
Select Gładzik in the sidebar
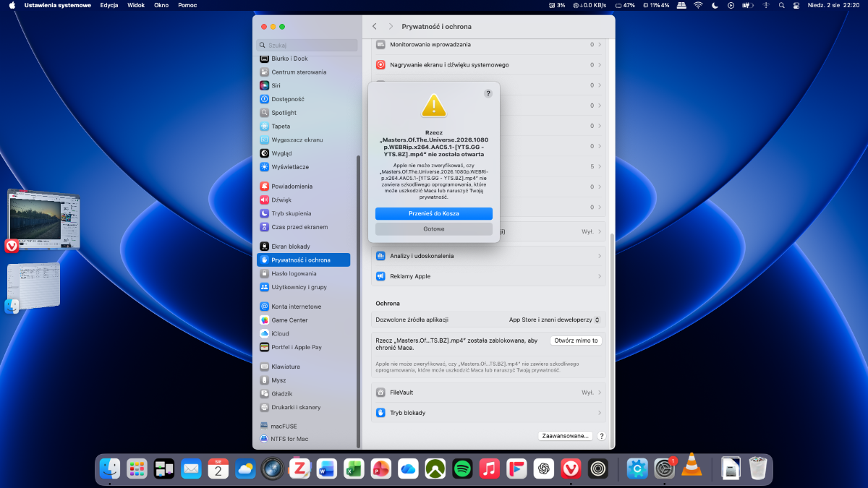click(x=303, y=394)
